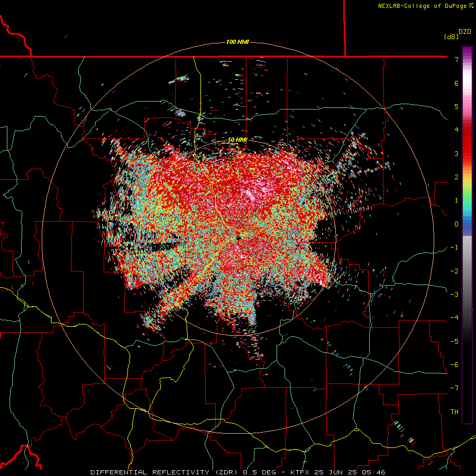Click the -6 value on color scale

tap(454, 365)
